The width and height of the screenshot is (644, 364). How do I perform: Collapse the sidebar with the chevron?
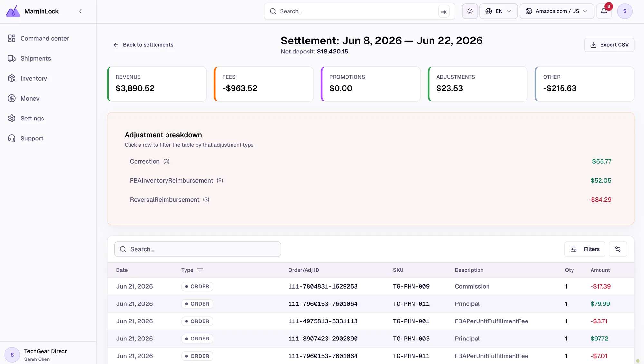[x=80, y=11]
